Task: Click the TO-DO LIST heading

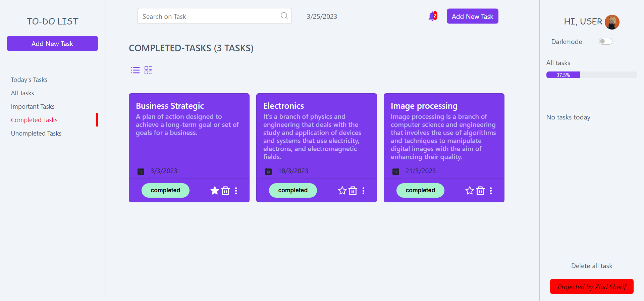Action: [52, 21]
